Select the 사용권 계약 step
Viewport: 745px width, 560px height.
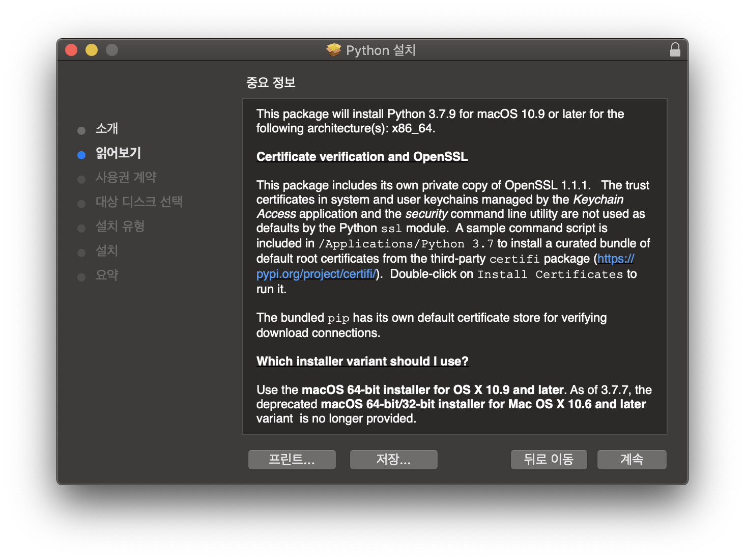click(x=126, y=177)
